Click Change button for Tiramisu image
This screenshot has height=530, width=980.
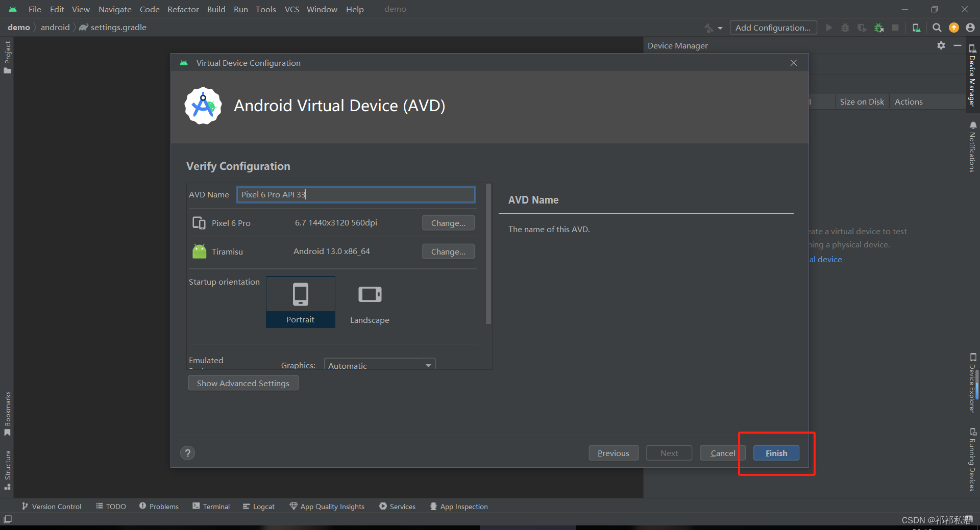tap(448, 251)
